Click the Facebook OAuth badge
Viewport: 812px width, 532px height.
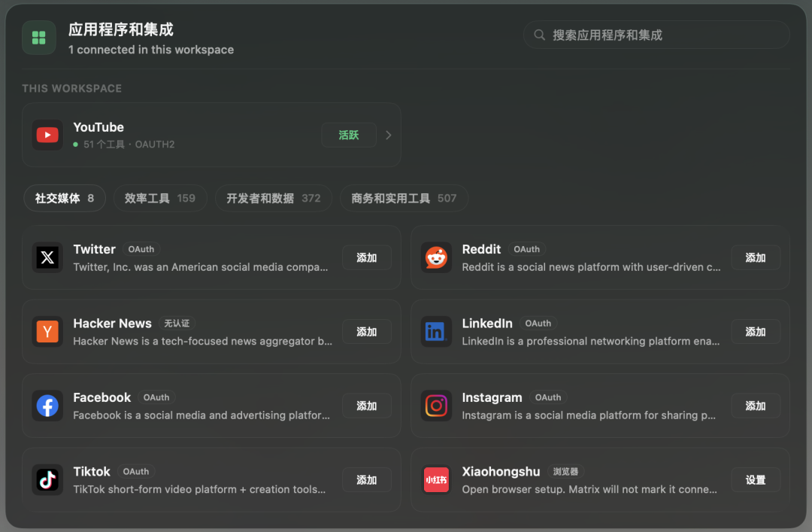click(x=156, y=398)
